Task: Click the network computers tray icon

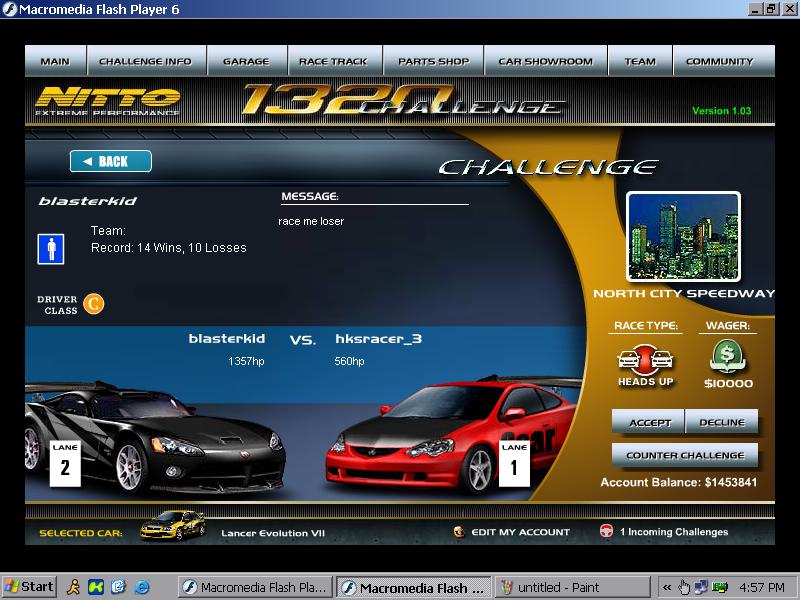Action: pos(702,587)
